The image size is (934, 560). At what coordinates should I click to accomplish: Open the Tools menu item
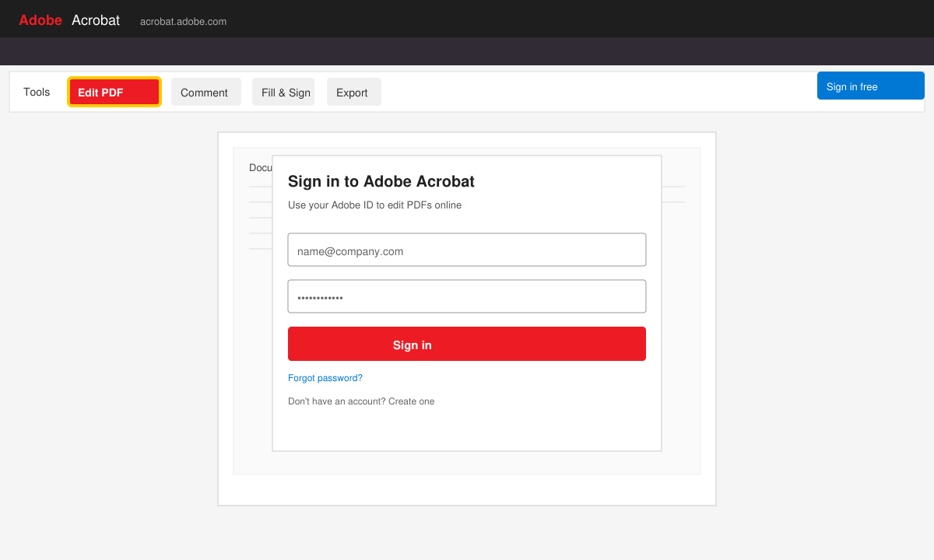[37, 92]
